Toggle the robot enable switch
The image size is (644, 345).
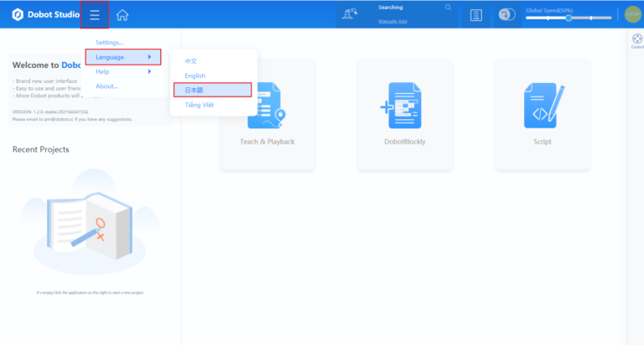pyautogui.click(x=506, y=15)
